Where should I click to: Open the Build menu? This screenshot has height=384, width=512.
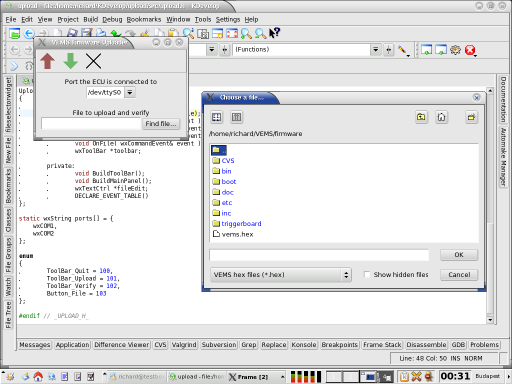pos(90,19)
